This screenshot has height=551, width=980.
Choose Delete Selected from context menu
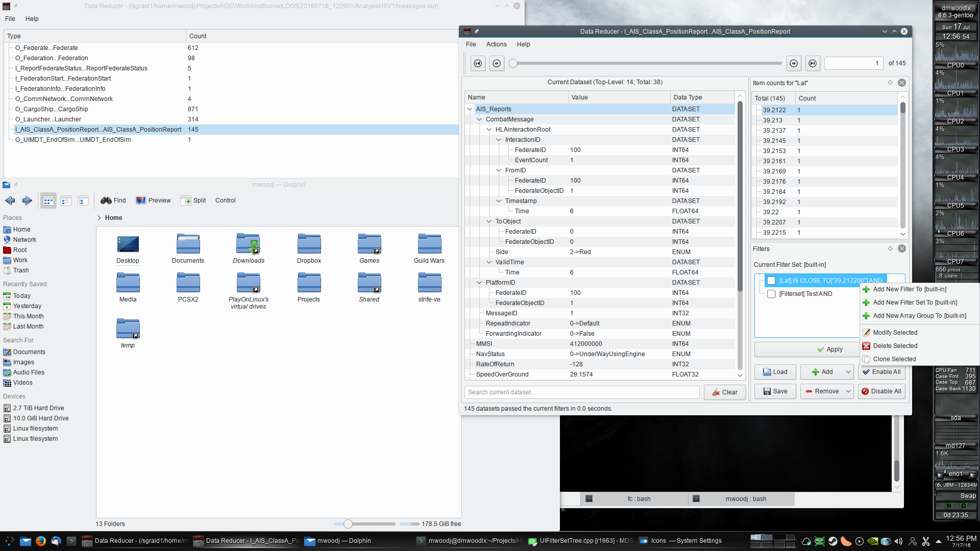[x=895, y=346]
